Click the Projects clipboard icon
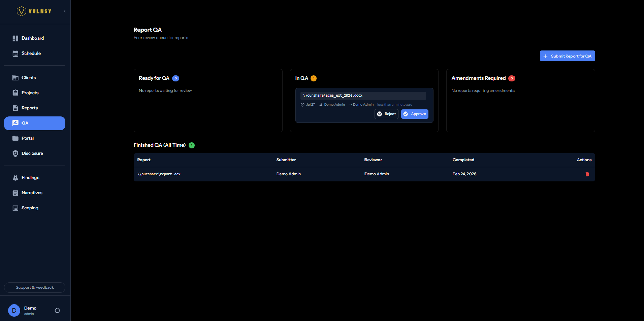This screenshot has height=321, width=644. 15,93
